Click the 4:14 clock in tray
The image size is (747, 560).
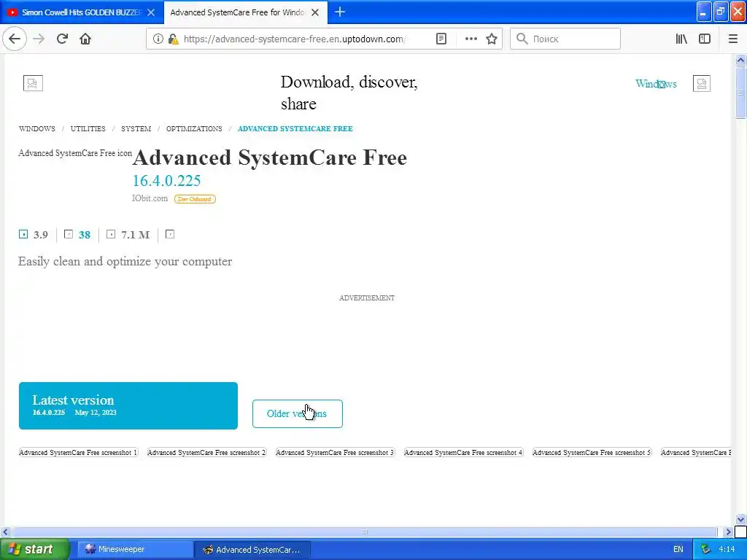pos(727,550)
